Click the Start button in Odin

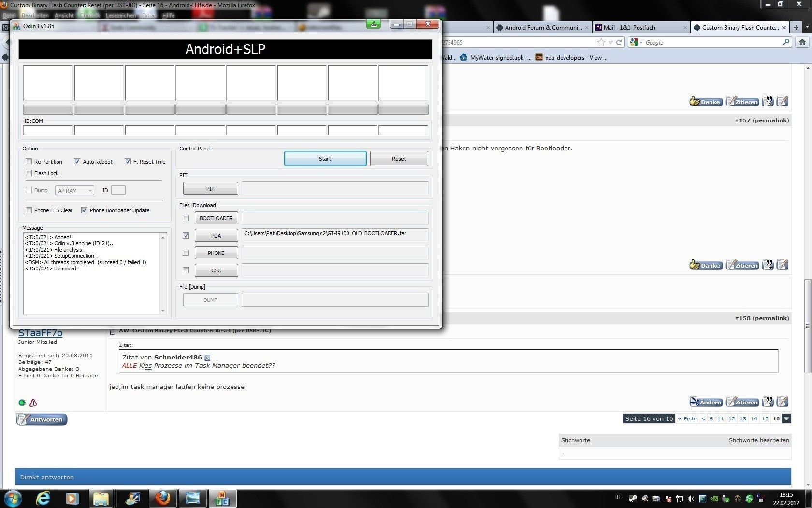coord(325,159)
